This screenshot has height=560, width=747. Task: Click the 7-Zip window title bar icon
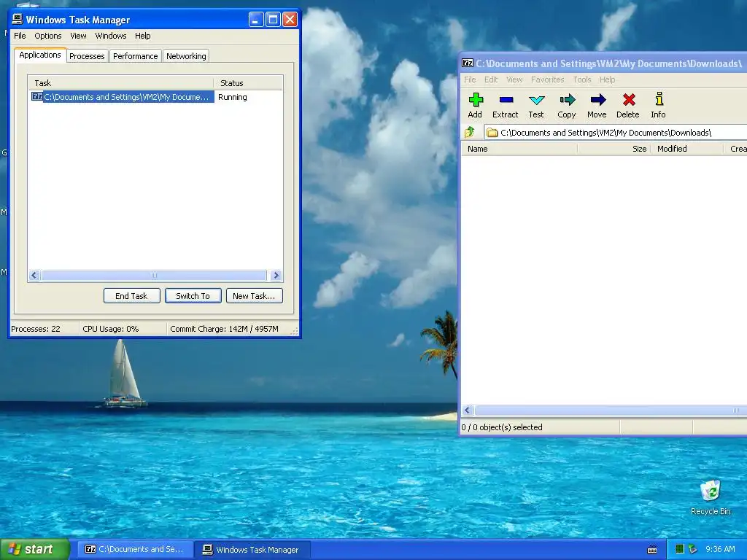(468, 63)
